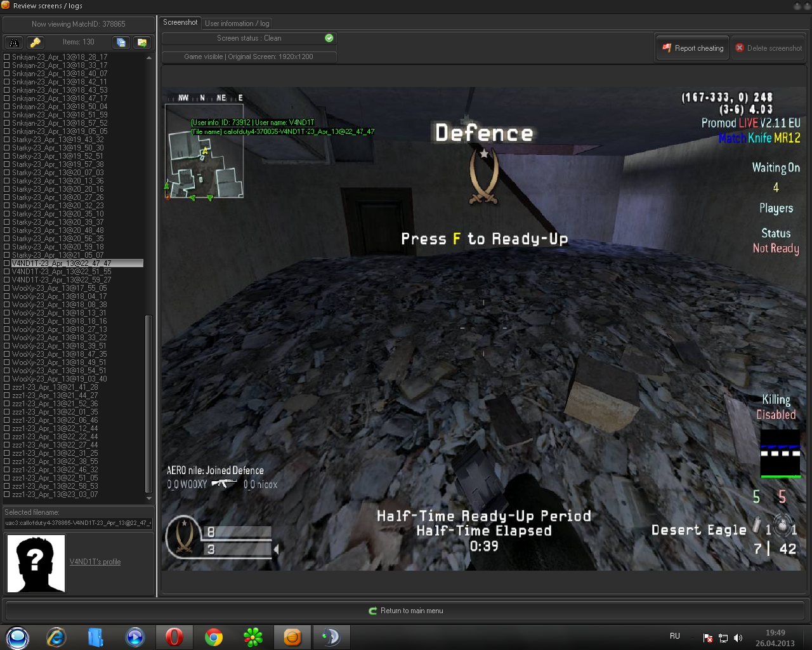Select screenshot Snkrjan-23_Apr_13@18_33_17
This screenshot has height=650, width=812.
(x=60, y=65)
